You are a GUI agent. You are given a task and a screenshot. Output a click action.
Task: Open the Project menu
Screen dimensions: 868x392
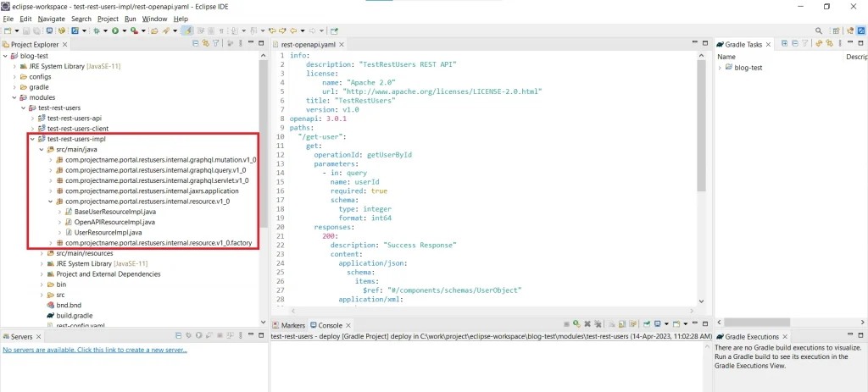[108, 19]
